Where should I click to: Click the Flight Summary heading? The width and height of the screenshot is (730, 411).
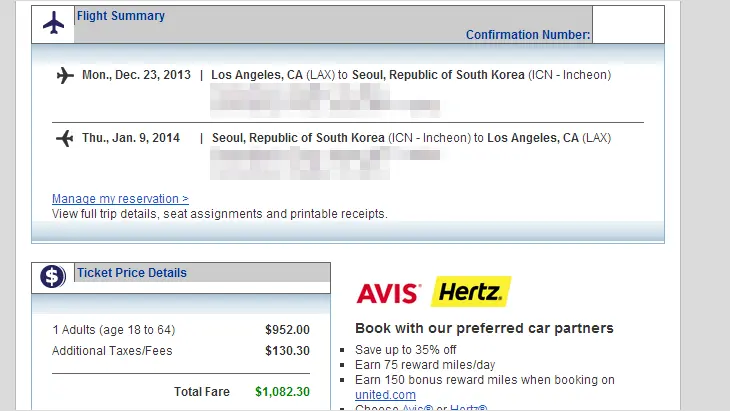[121, 16]
